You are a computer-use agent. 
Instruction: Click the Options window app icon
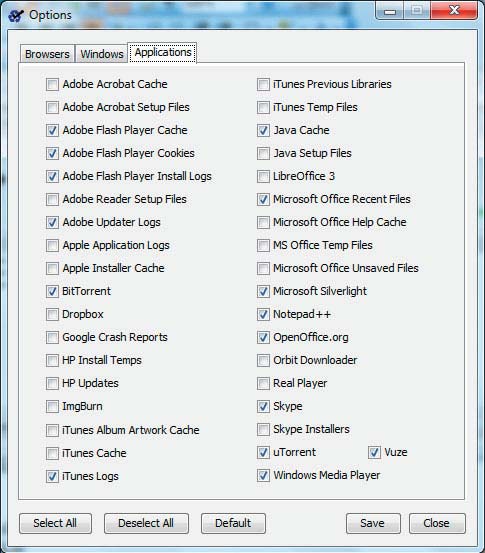tap(16, 15)
